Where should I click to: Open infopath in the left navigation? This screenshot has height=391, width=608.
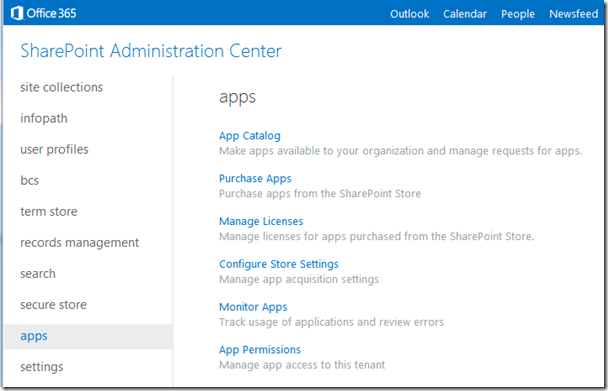pyautogui.click(x=44, y=118)
